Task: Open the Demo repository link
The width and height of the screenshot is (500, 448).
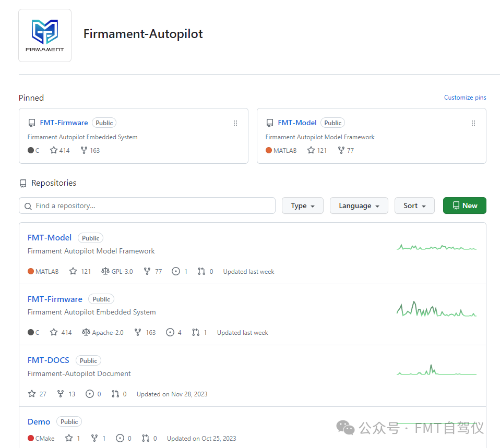Action: pos(39,421)
